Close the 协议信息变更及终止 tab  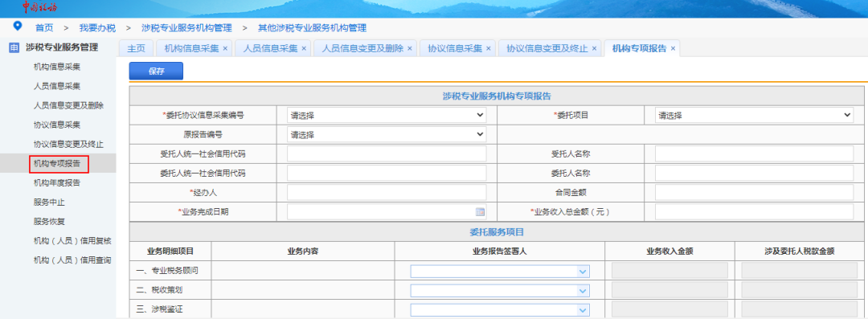pyautogui.click(x=594, y=49)
